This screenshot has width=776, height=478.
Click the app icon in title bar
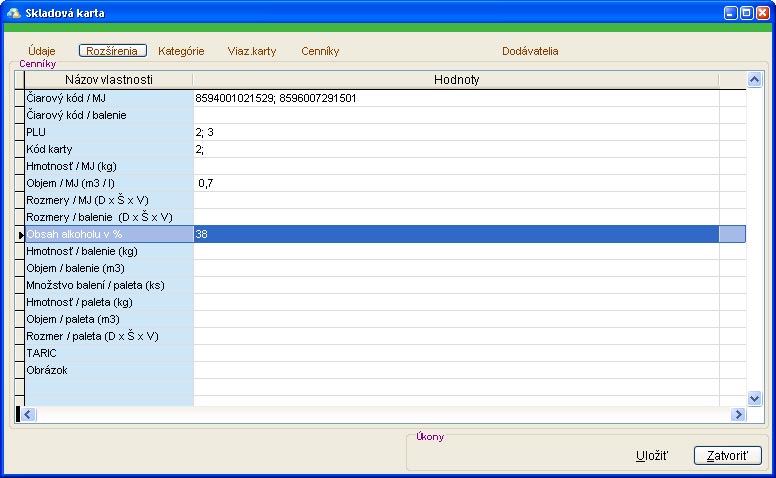[13, 13]
